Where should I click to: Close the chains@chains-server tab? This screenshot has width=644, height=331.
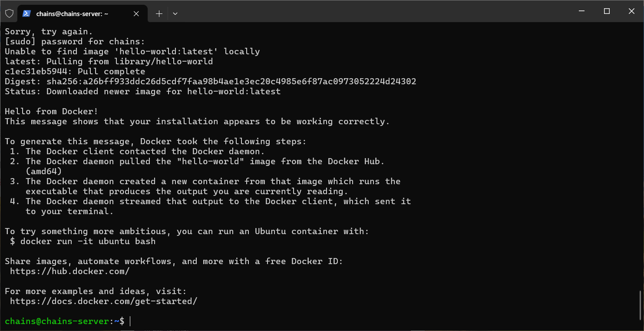point(136,13)
